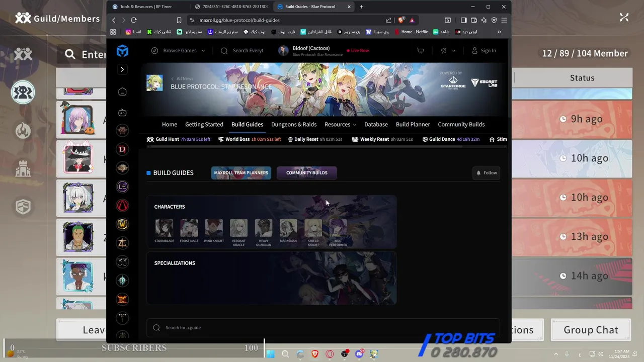Viewport: 644px width, 362px height.
Task: Open Brave browser from the taskbar
Action: (x=315, y=354)
